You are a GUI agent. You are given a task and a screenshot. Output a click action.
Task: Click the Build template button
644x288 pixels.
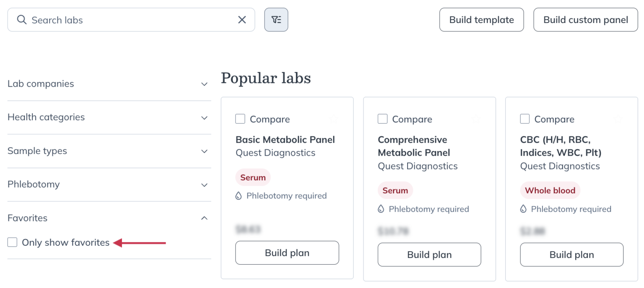pyautogui.click(x=481, y=19)
